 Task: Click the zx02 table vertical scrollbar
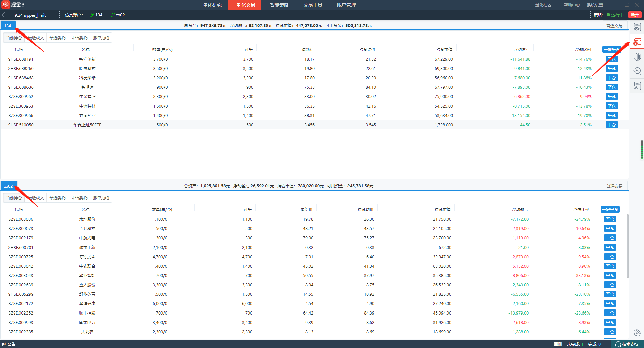pyautogui.click(x=627, y=246)
